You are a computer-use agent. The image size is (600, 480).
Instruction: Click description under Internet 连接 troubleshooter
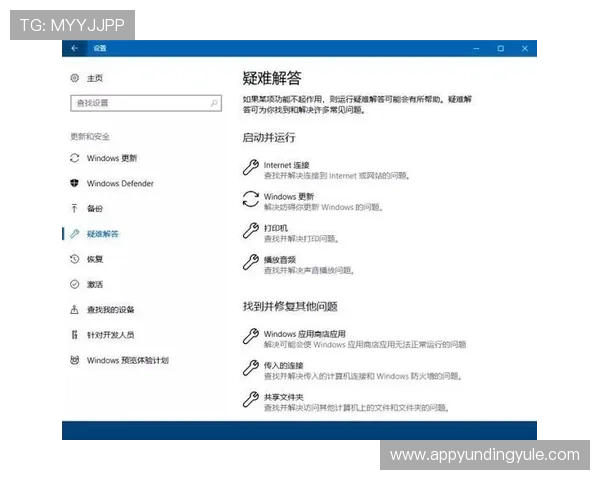click(x=337, y=176)
